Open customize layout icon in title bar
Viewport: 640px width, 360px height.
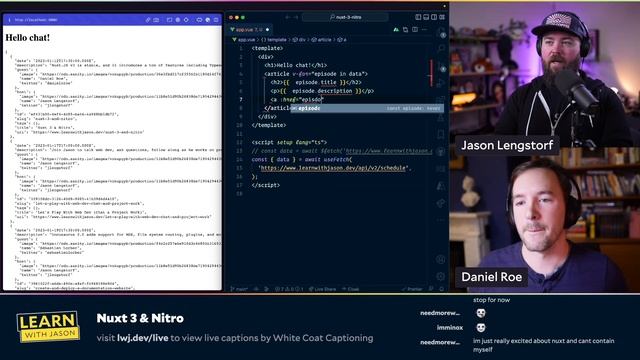click(442, 17)
